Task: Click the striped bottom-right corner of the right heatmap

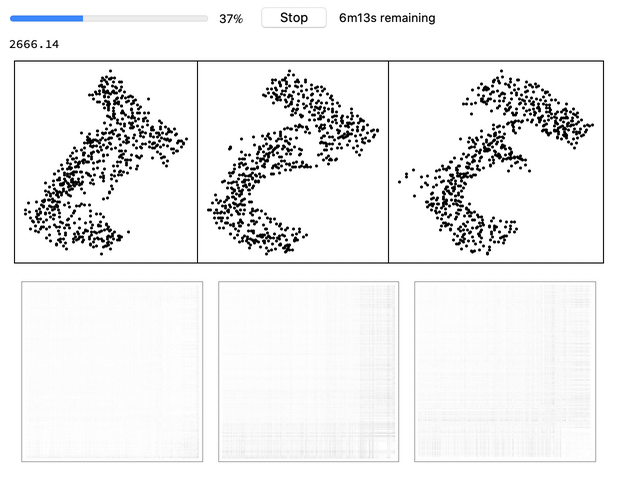Action: (x=580, y=447)
